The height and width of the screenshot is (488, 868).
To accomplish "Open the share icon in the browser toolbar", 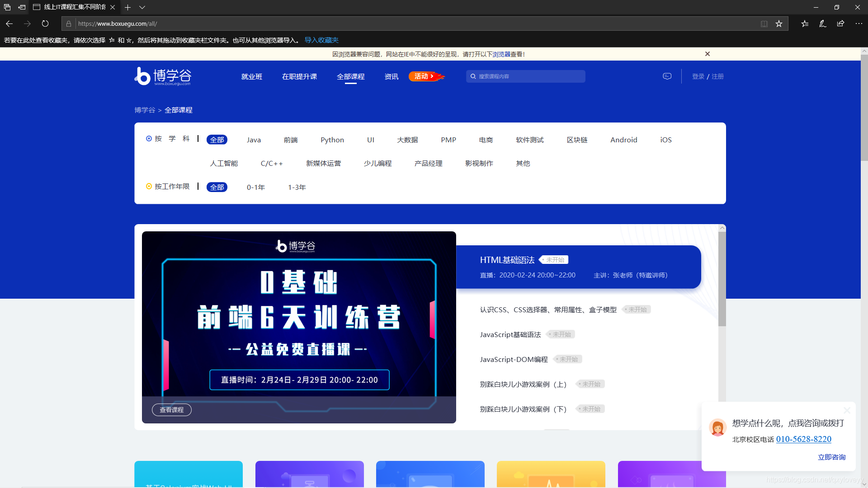I will (x=841, y=23).
